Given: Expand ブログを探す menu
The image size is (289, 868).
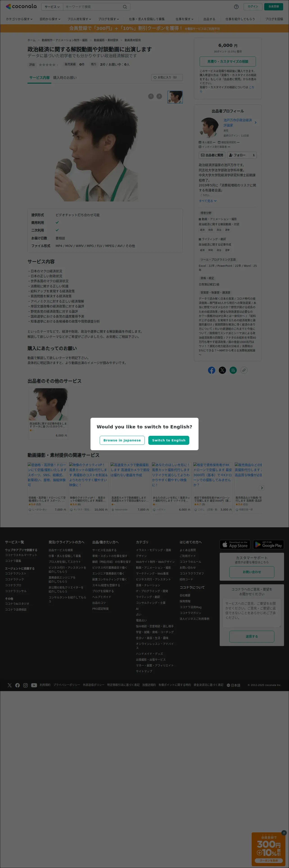Looking at the screenshot, I should pos(109,19).
